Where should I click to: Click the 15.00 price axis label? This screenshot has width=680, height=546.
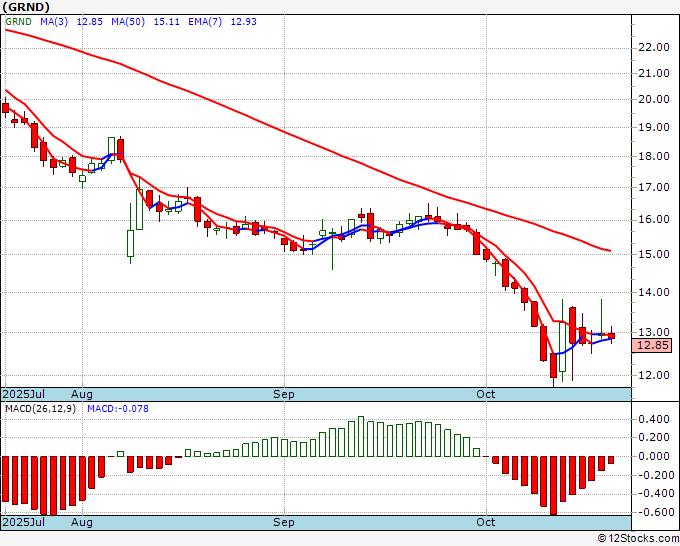pyautogui.click(x=653, y=254)
